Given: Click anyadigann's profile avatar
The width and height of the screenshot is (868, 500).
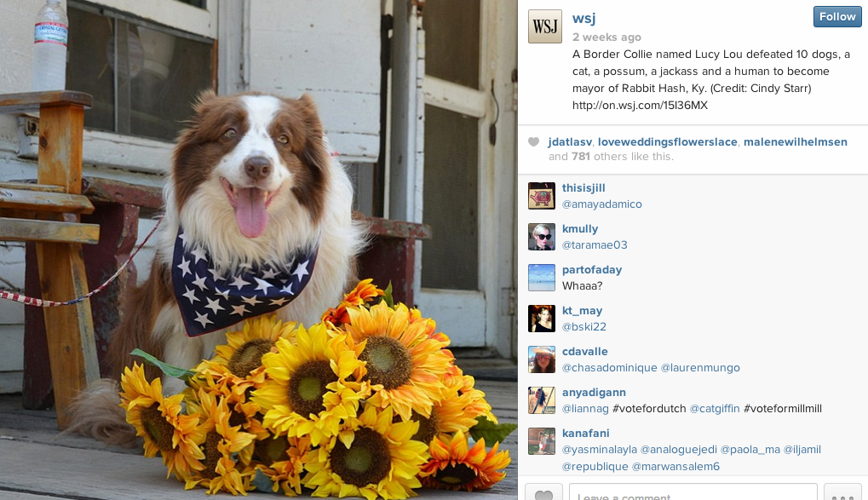Looking at the screenshot, I should click(x=542, y=401).
